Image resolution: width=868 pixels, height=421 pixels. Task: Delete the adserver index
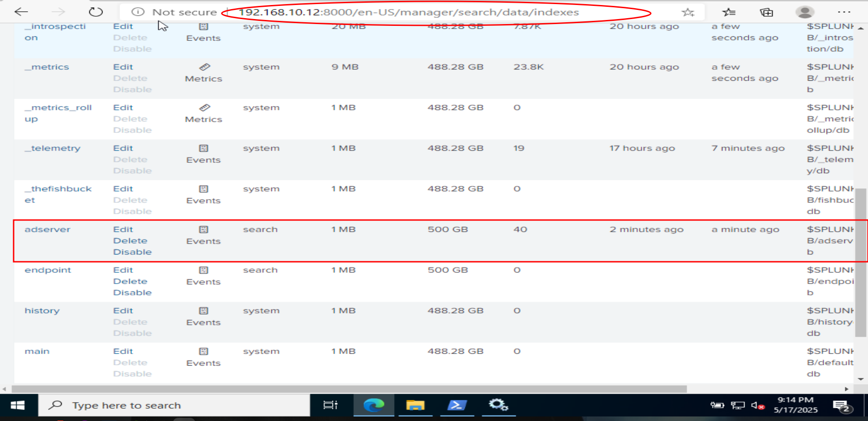pyautogui.click(x=130, y=240)
